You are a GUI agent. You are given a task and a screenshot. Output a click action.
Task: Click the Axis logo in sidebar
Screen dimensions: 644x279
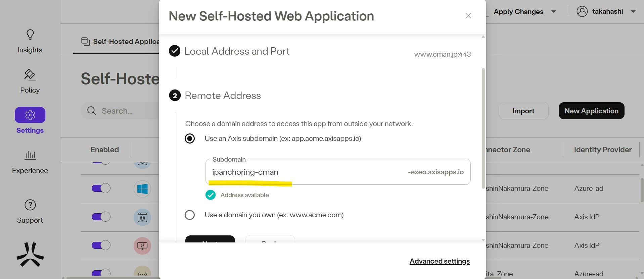(x=30, y=255)
